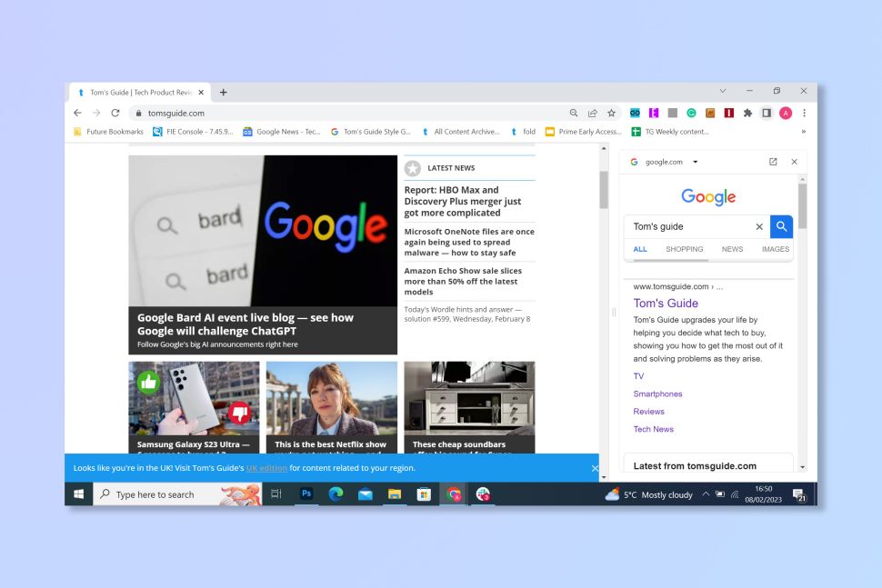Go back using the browser back arrow
The height and width of the screenshot is (588, 882).
(x=77, y=113)
